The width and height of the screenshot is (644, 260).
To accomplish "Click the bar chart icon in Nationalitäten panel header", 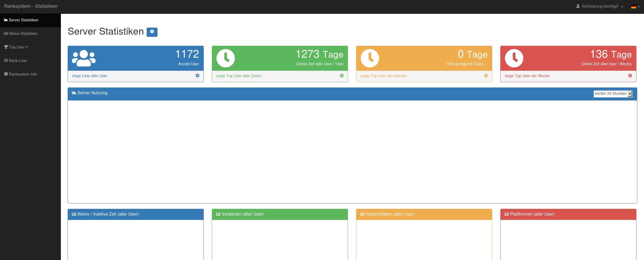I will 363,214.
